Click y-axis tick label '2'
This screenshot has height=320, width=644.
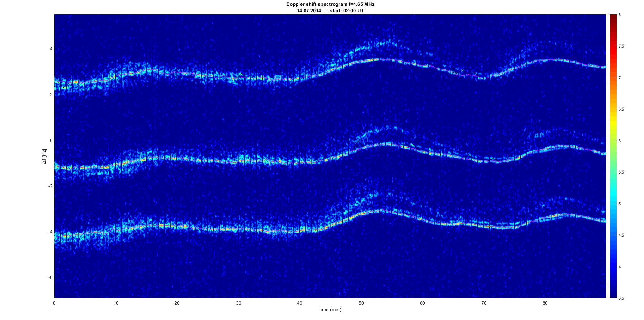51,95
